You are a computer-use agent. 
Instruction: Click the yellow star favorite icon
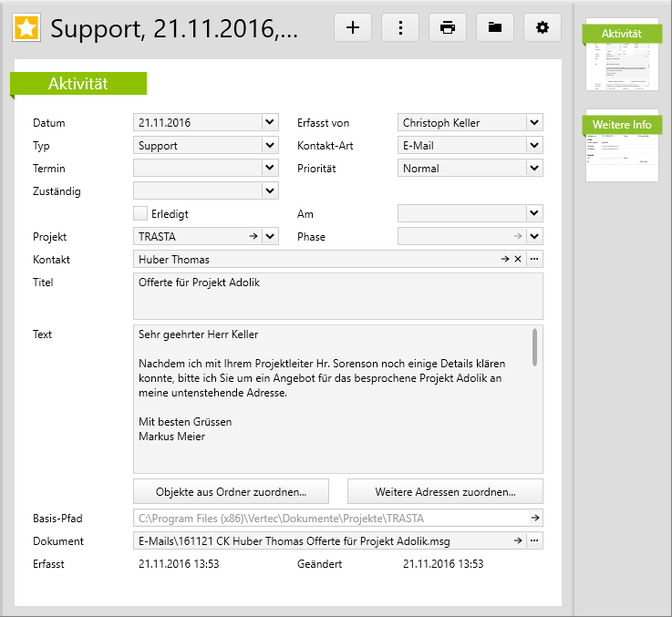(26, 28)
